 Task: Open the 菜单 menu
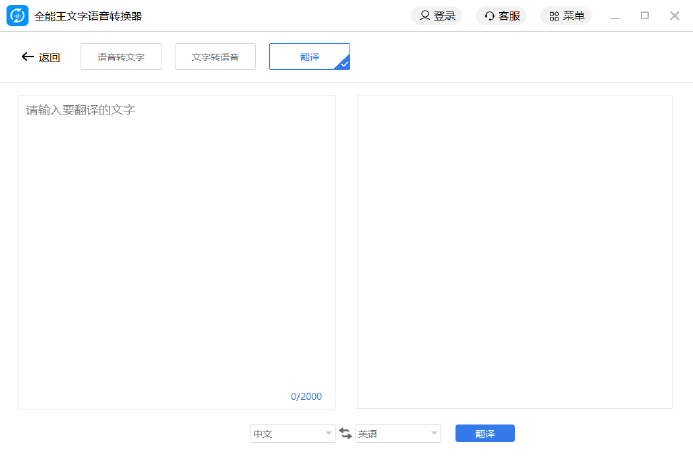566,16
